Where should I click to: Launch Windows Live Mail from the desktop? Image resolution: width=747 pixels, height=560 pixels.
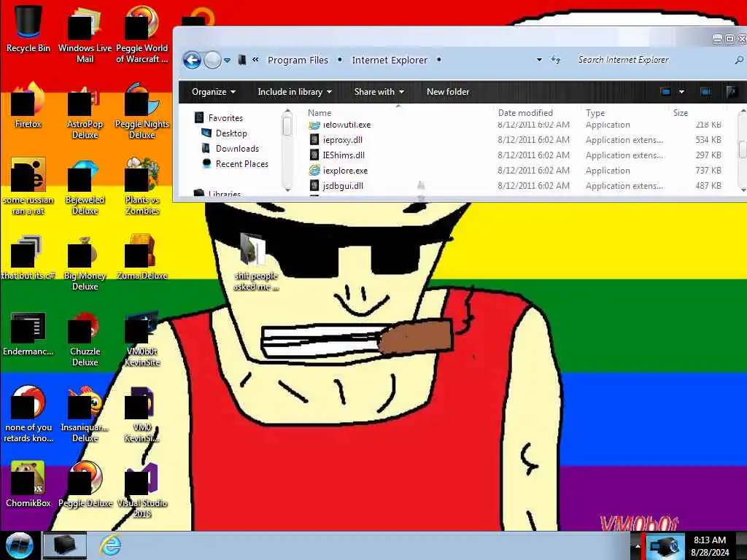pyautogui.click(x=85, y=34)
